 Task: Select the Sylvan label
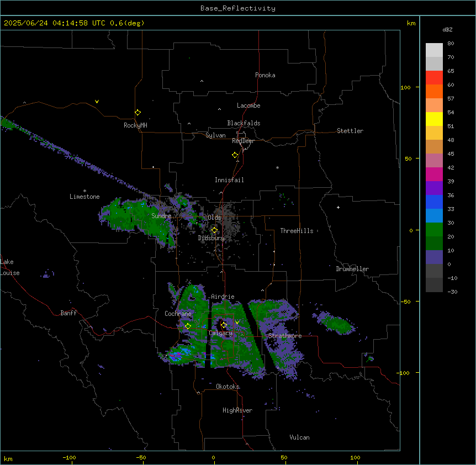pos(215,135)
